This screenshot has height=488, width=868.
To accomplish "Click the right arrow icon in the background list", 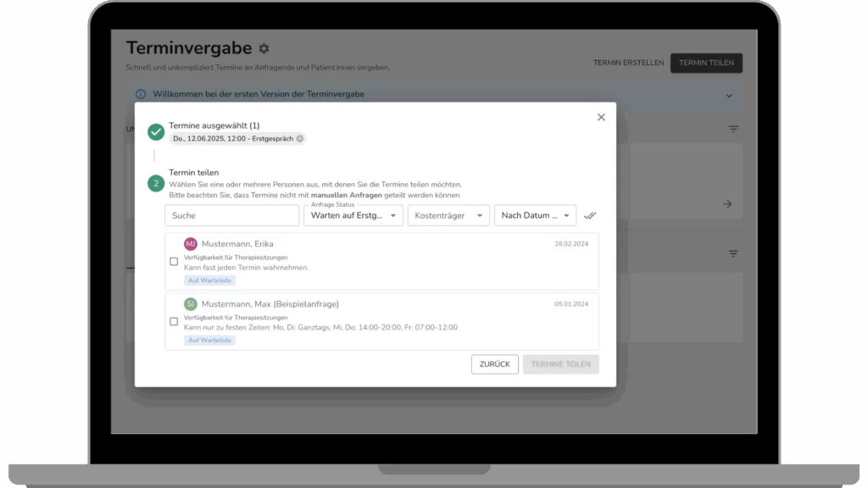I will click(x=727, y=204).
